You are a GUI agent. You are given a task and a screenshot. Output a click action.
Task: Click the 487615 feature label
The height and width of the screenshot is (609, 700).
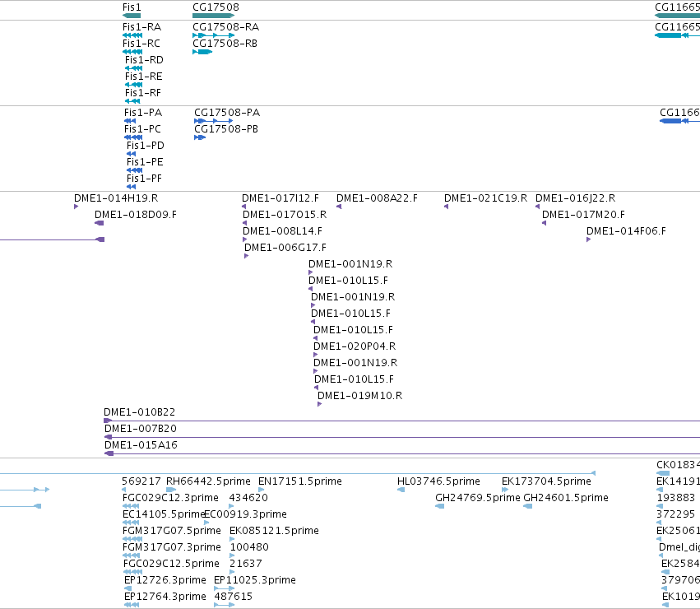pyautogui.click(x=234, y=597)
